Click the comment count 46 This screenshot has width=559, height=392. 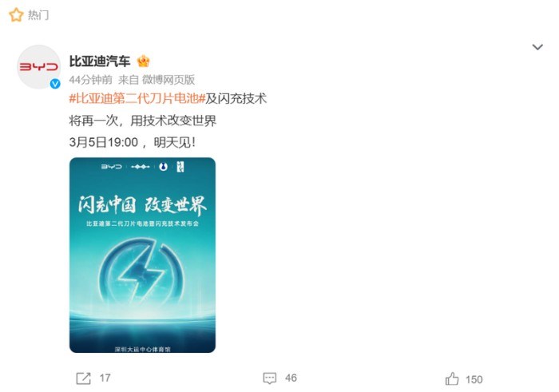291,378
